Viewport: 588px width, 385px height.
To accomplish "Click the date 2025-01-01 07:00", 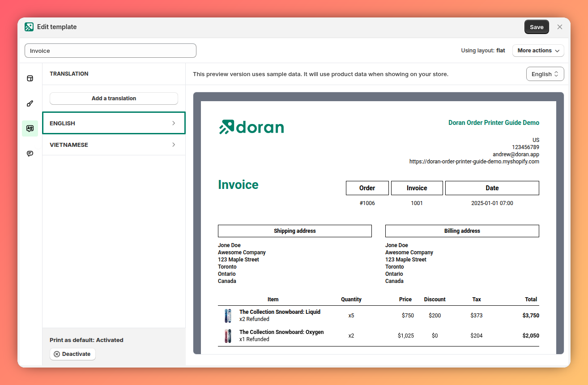I will (492, 203).
